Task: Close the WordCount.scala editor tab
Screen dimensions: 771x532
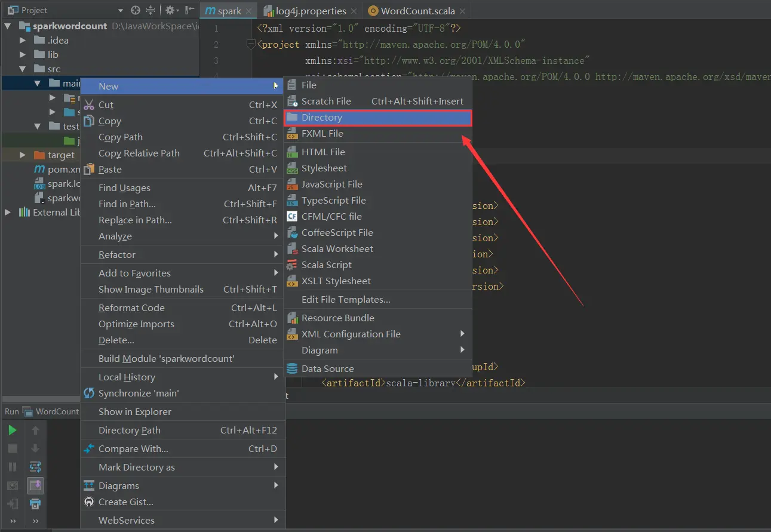Action: coord(463,11)
